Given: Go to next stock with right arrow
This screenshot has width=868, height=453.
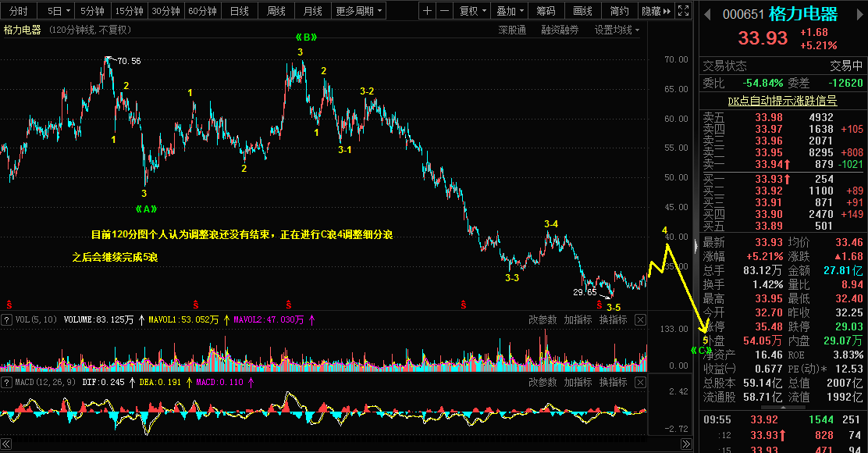Looking at the screenshot, I should pos(861,15).
